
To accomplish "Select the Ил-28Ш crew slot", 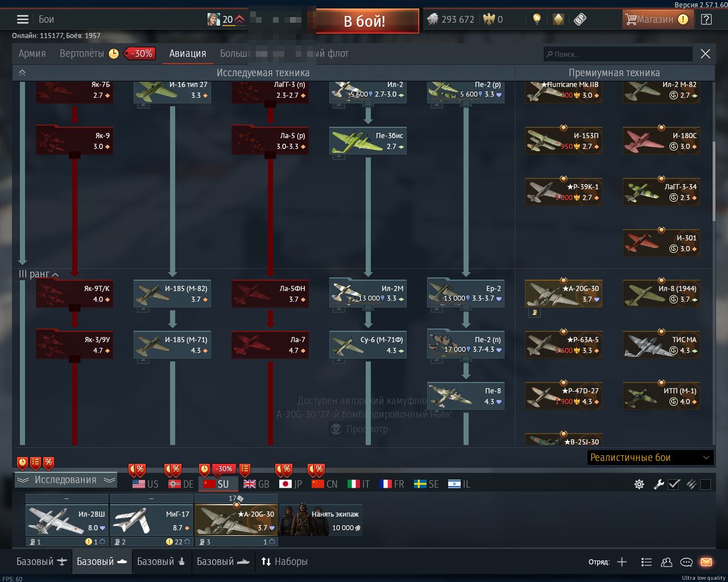I will pos(67,520).
